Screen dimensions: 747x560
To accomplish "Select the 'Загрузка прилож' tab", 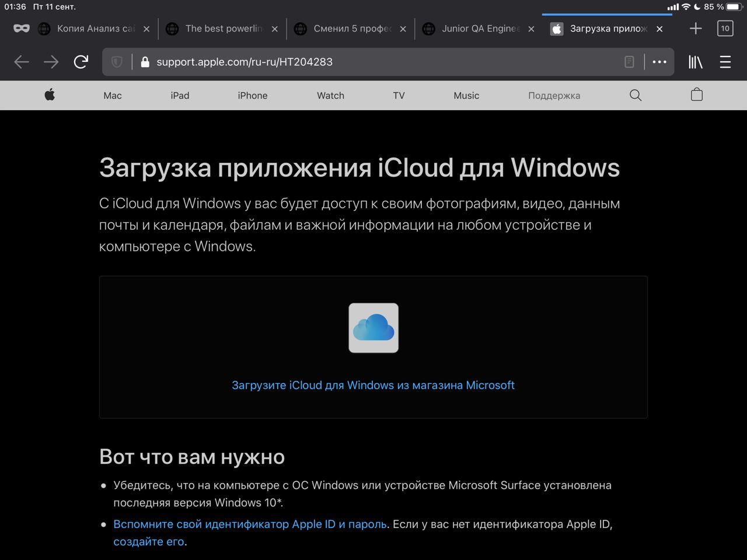I will (607, 29).
